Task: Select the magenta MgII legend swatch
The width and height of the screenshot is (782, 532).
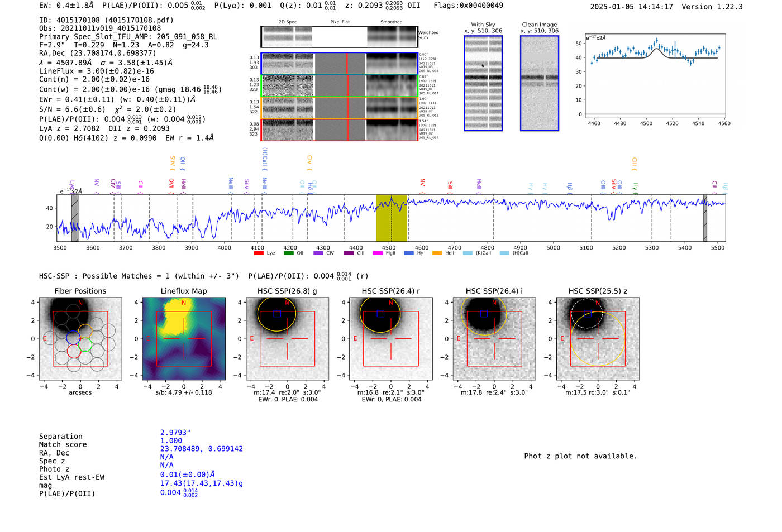Action: pyautogui.click(x=378, y=253)
